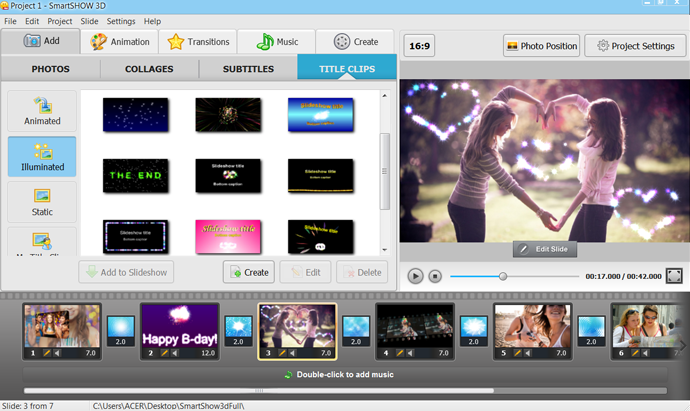Toggle sound icon on slide 6

[646, 353]
